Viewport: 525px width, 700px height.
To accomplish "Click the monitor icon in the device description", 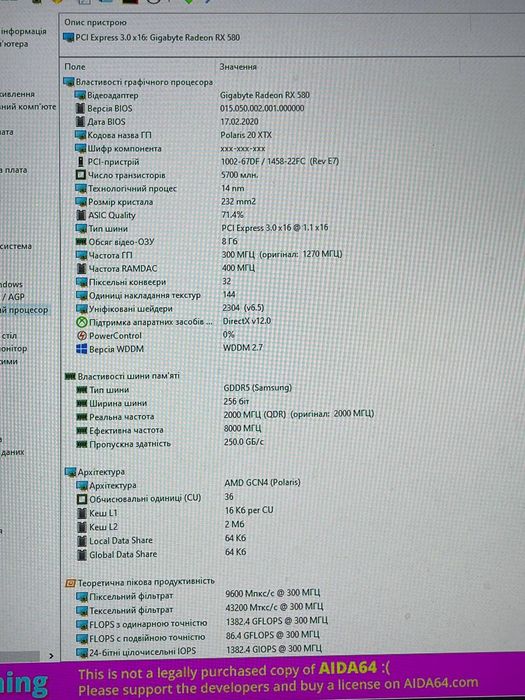I will click(68, 38).
